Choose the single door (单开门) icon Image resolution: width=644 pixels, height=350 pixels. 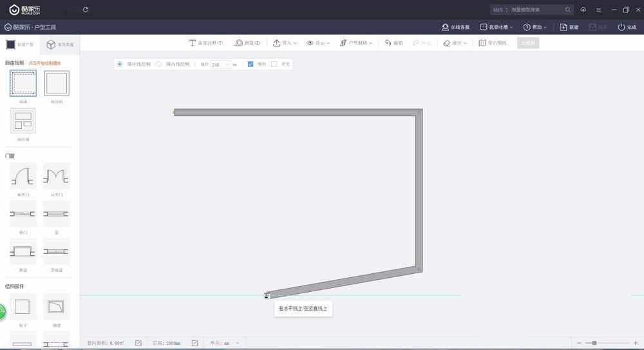(23, 175)
